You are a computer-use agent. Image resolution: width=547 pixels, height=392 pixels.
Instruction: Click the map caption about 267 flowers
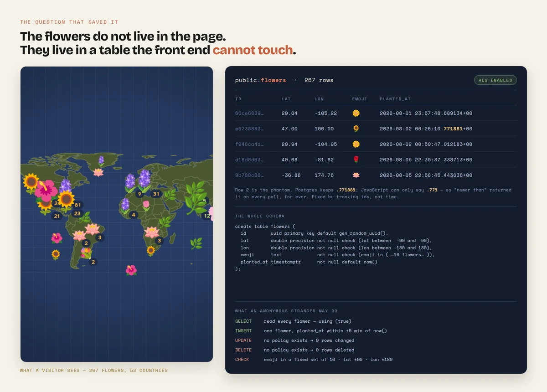pyautogui.click(x=94, y=371)
